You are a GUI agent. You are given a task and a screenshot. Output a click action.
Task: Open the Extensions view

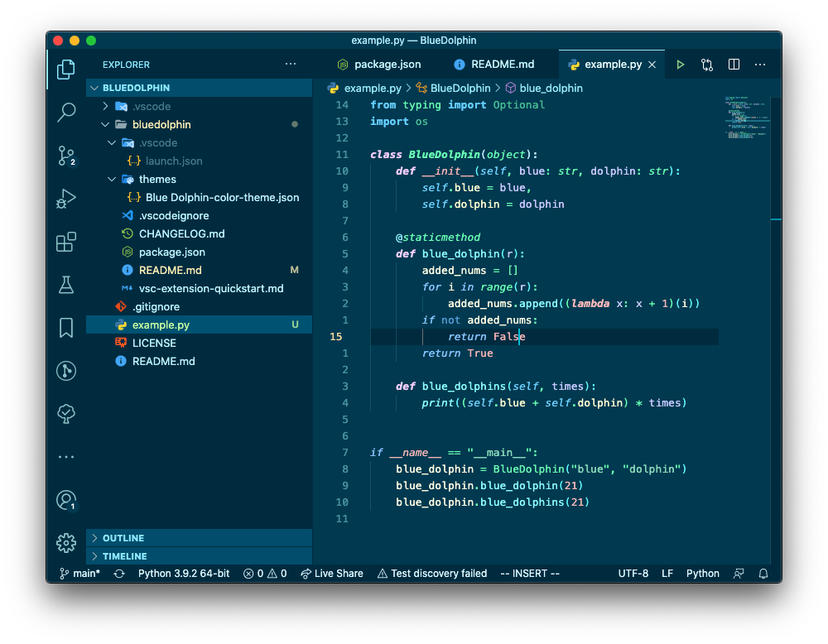[66, 243]
